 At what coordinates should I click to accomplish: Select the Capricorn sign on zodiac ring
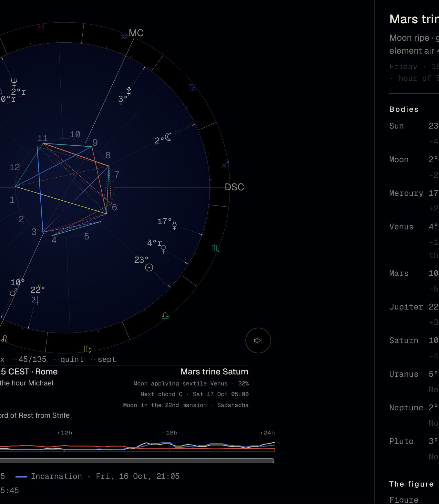click(x=192, y=88)
